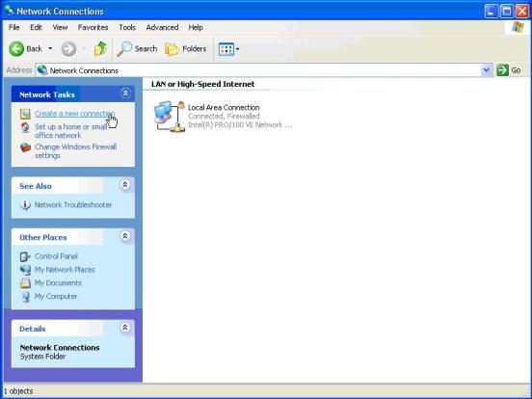Open the Tools menu
Viewport: 532px width, 399px height.
tap(127, 28)
